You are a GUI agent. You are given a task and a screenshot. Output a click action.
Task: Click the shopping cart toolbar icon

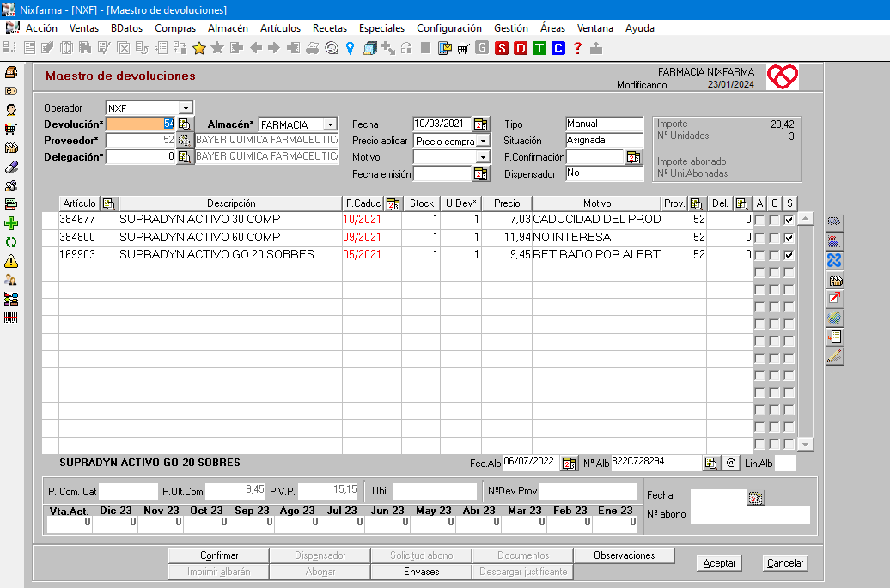pyautogui.click(x=463, y=49)
